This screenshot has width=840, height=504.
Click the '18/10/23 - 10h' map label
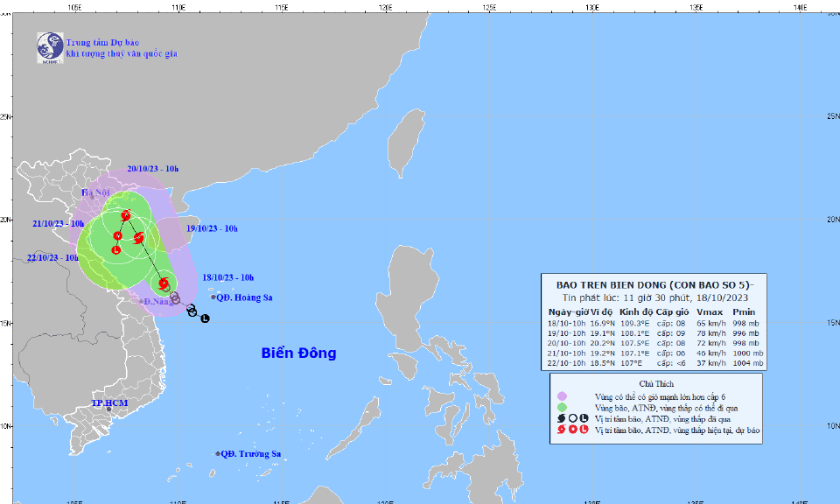coord(228,277)
